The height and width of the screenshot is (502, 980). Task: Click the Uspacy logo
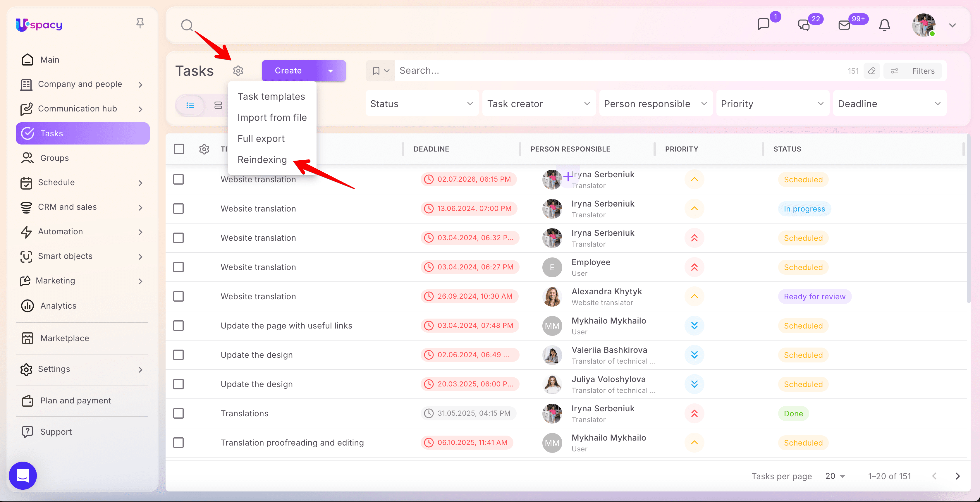point(39,25)
